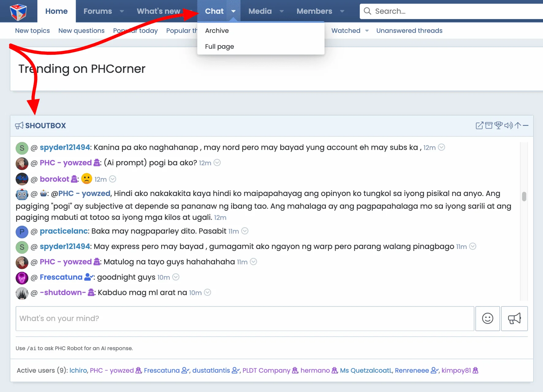Click borokot's avatar
This screenshot has height=392, width=543.
coord(22,179)
